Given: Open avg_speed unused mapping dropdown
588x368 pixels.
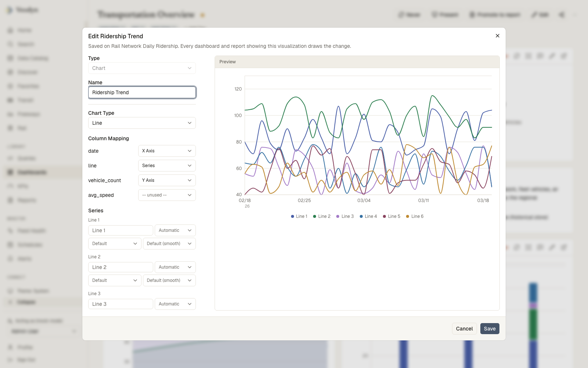Looking at the screenshot, I should point(167,195).
